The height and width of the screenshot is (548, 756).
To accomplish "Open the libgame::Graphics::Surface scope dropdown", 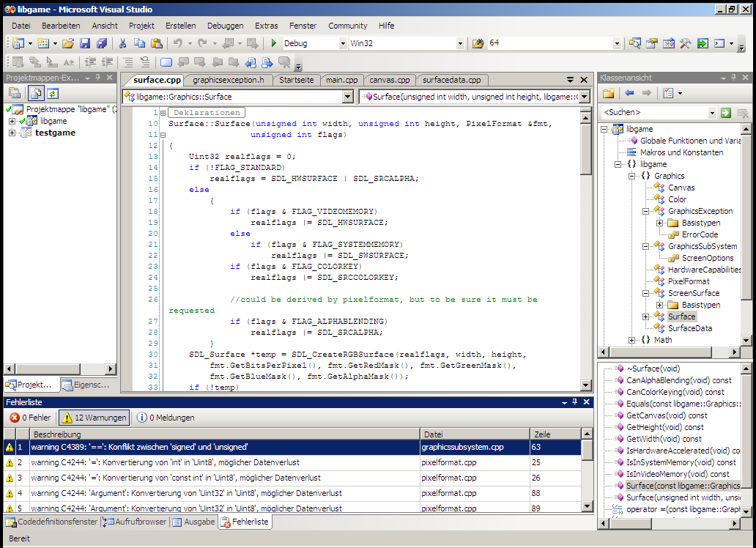I will (x=348, y=97).
